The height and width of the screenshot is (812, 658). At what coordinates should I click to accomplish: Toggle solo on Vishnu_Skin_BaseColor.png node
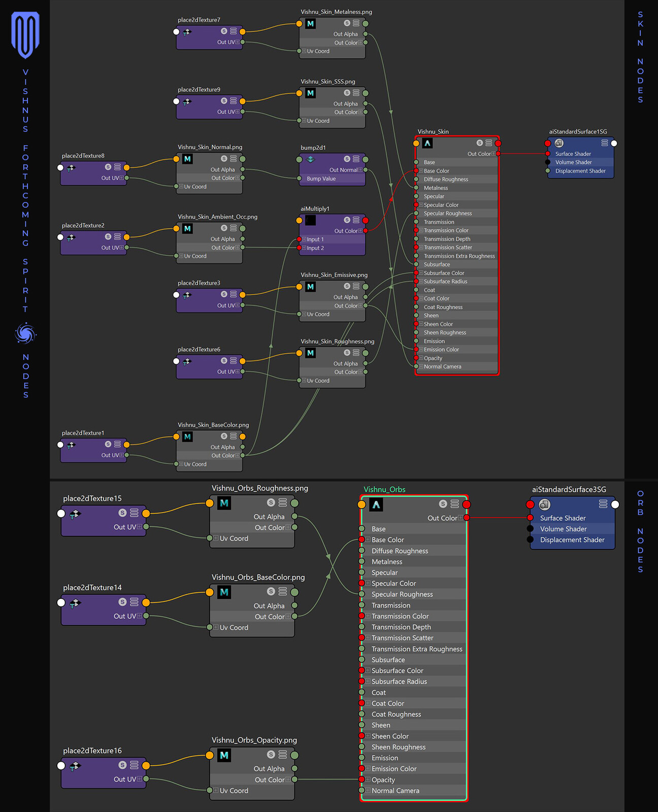coord(224,436)
